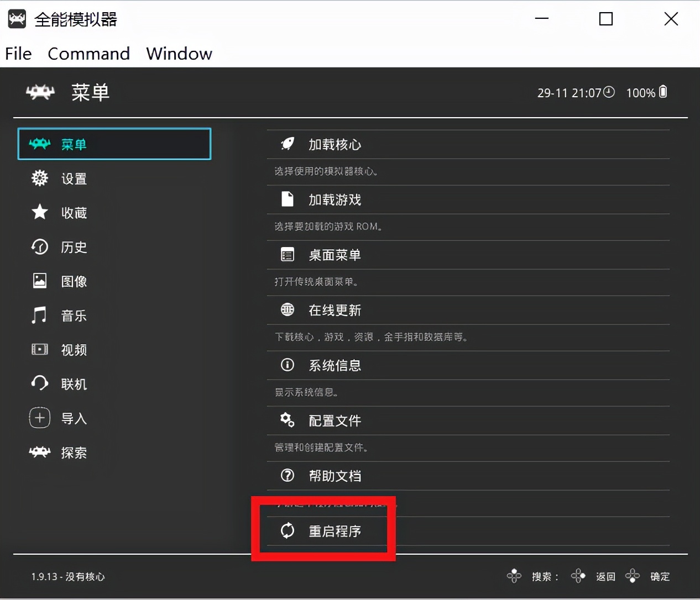Open the Favorites star section
Image resolution: width=700 pixels, height=600 pixels.
tap(74, 213)
